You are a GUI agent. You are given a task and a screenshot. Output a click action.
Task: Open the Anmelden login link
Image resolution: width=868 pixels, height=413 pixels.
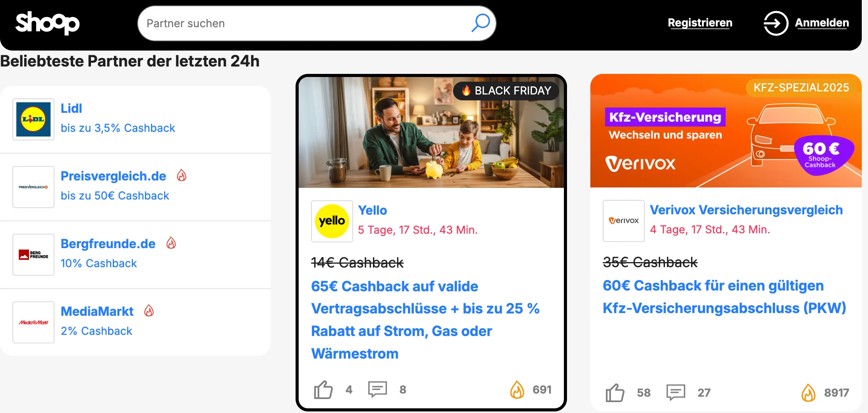coord(822,23)
